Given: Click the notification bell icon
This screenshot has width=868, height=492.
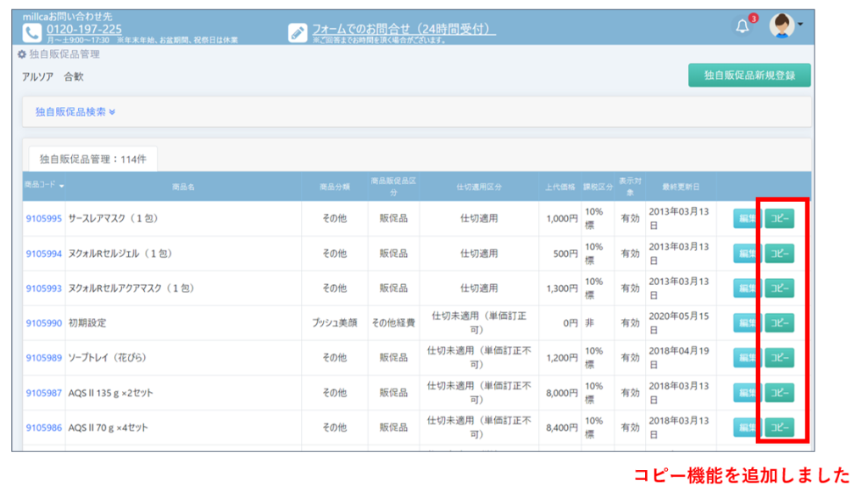Looking at the screenshot, I should [x=743, y=26].
